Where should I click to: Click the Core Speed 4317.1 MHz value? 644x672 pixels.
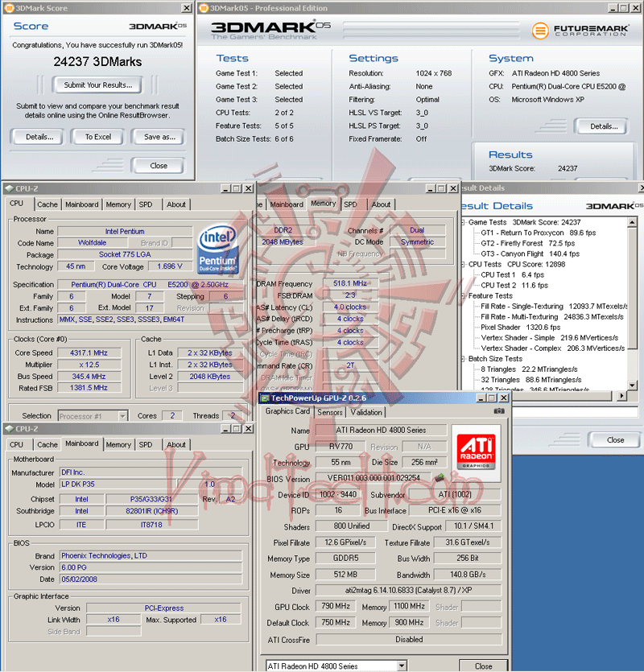89,352
